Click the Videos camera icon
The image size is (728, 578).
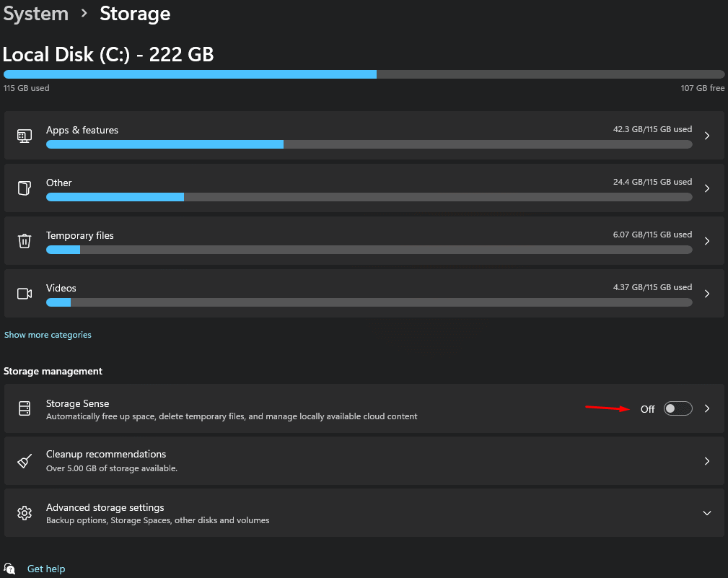tap(25, 294)
